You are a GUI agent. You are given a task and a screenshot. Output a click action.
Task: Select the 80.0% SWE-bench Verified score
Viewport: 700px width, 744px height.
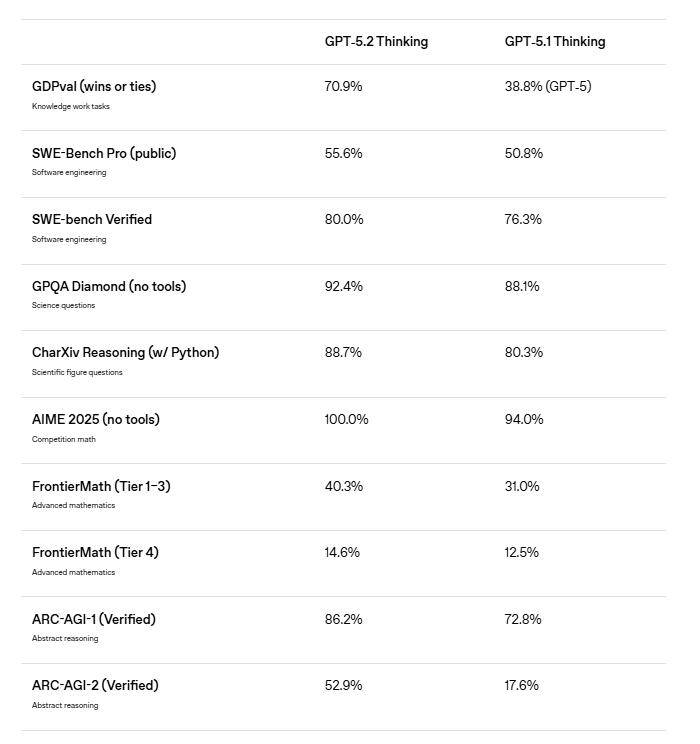tap(344, 220)
